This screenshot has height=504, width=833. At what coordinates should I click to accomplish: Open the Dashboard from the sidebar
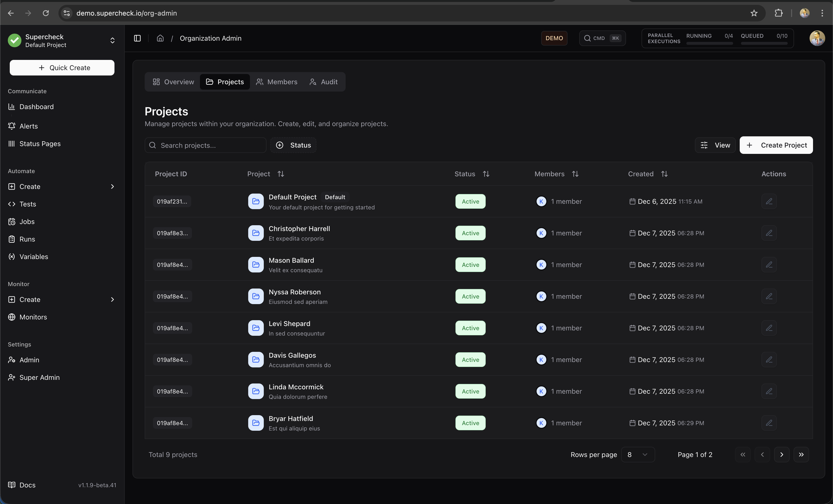click(x=37, y=106)
